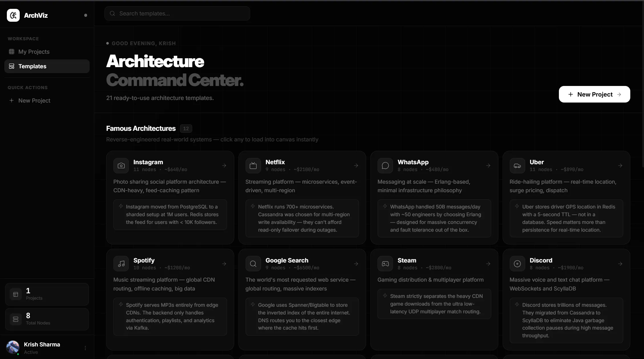Open Google Search template via its arrow
This screenshot has height=359, width=644.
click(356, 264)
